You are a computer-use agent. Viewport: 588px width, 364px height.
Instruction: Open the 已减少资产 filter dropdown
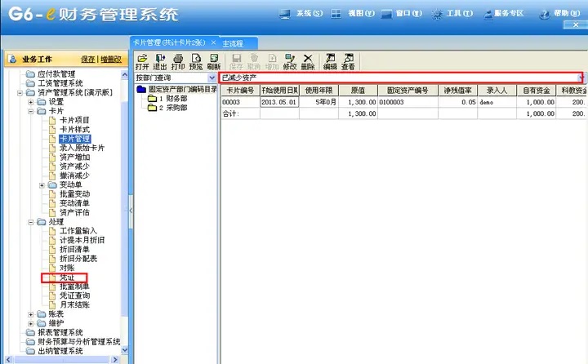581,78
